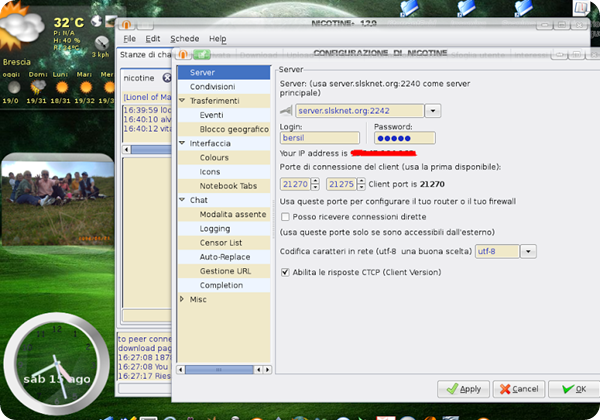600x420 pixels.
Task: Click right arrow of settings tree scrollbar
Action: pyautogui.click(x=267, y=370)
